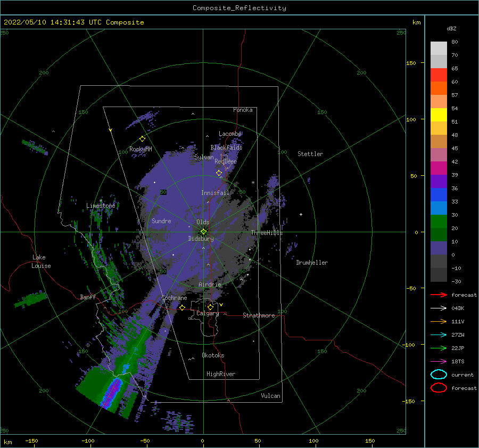This screenshot has width=479, height=448.
Task: Click the green 22JP arrow icon
Action: click(439, 348)
